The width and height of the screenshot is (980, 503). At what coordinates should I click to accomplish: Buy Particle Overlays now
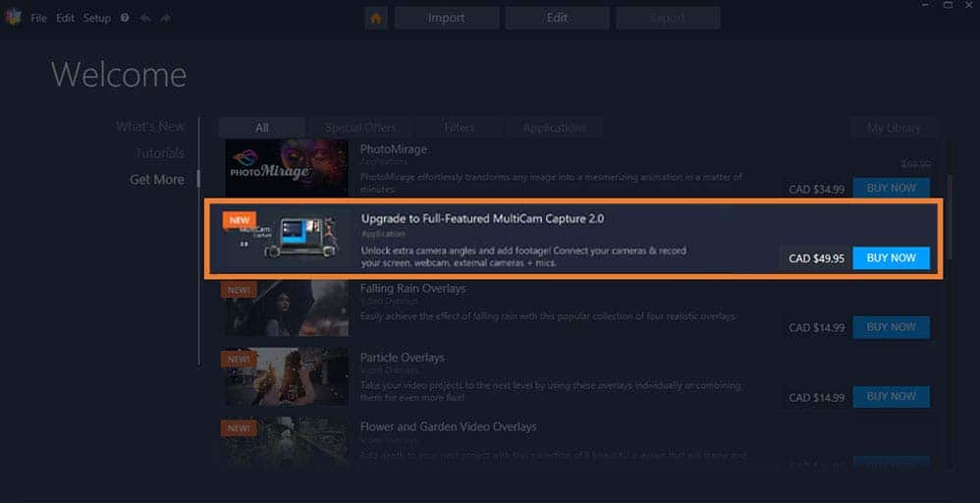892,397
